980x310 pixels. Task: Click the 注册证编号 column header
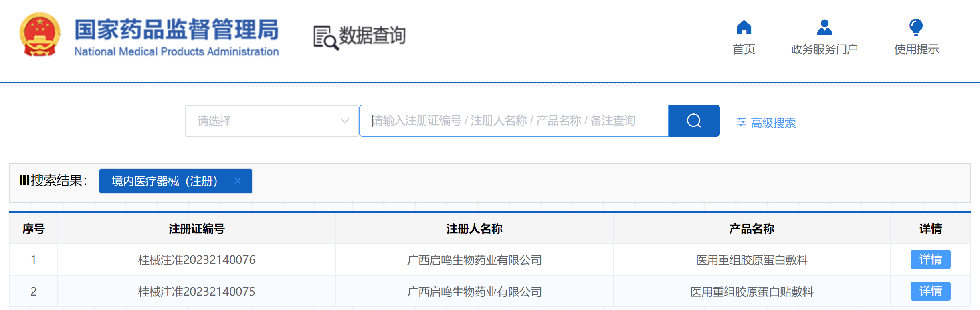(196, 229)
